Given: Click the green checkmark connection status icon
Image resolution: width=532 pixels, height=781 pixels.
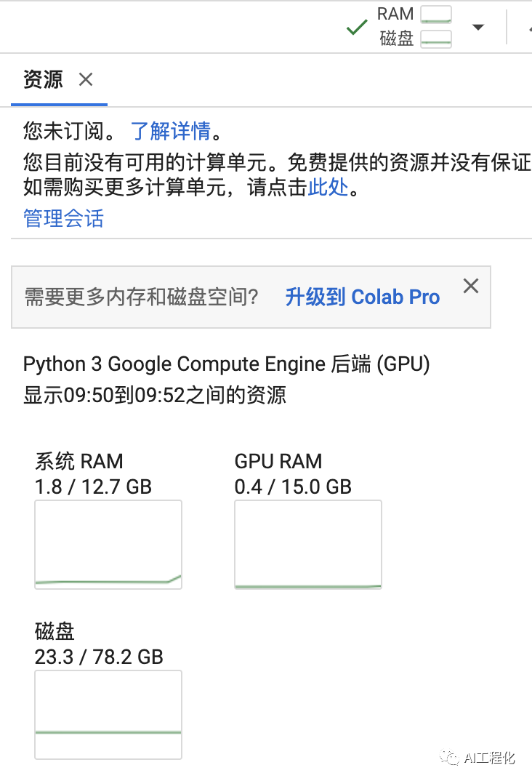Looking at the screenshot, I should (357, 28).
